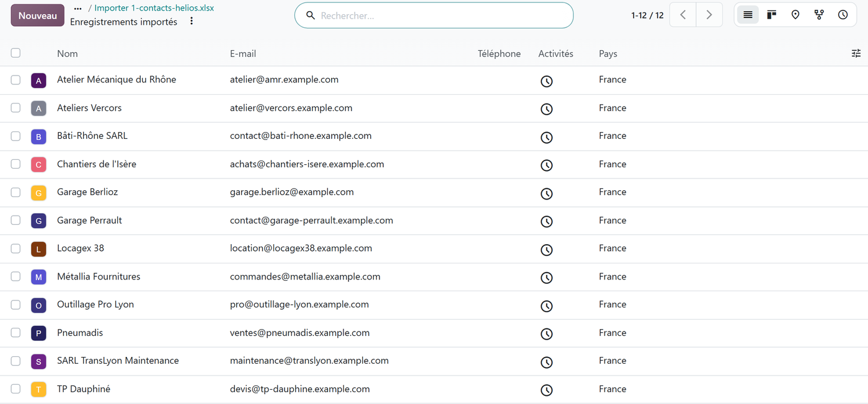Open the hierarchy view
The width and height of the screenshot is (868, 404).
pos(819,15)
